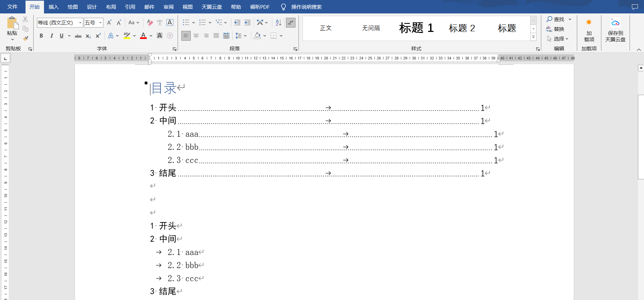
Task: Apply the red font color
Action: pyautogui.click(x=143, y=36)
